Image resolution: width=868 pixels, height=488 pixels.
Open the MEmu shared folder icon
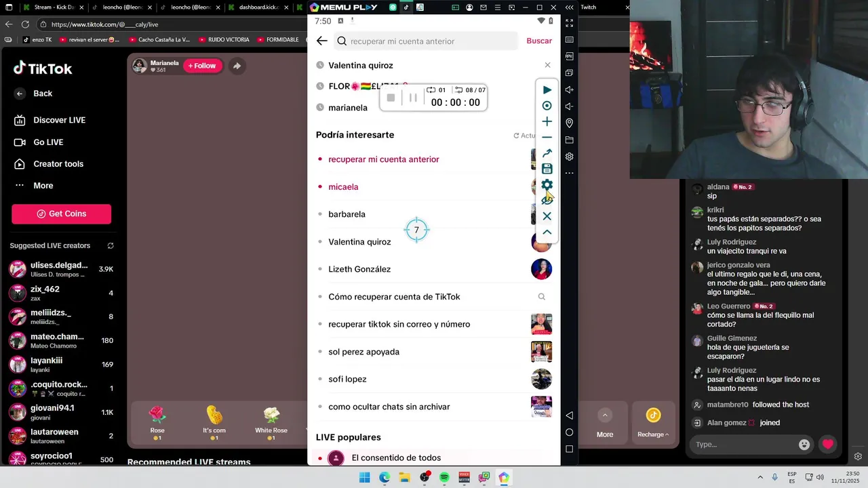[x=570, y=140]
